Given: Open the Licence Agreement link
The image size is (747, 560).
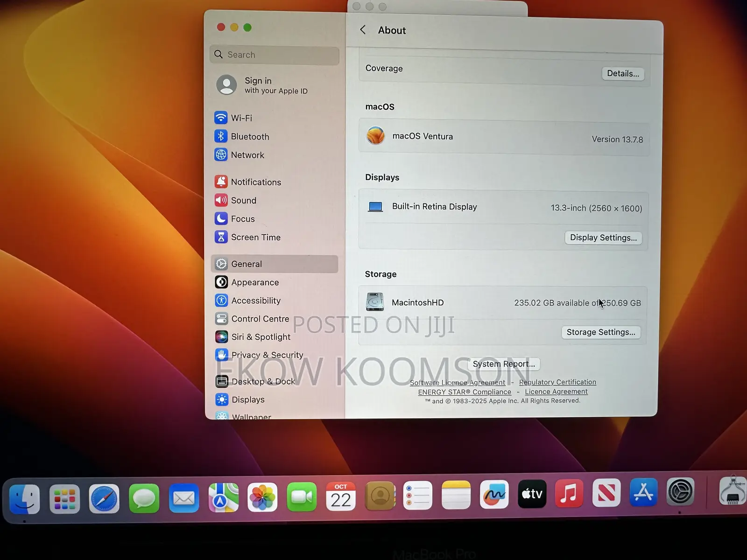Looking at the screenshot, I should pyautogui.click(x=556, y=392).
